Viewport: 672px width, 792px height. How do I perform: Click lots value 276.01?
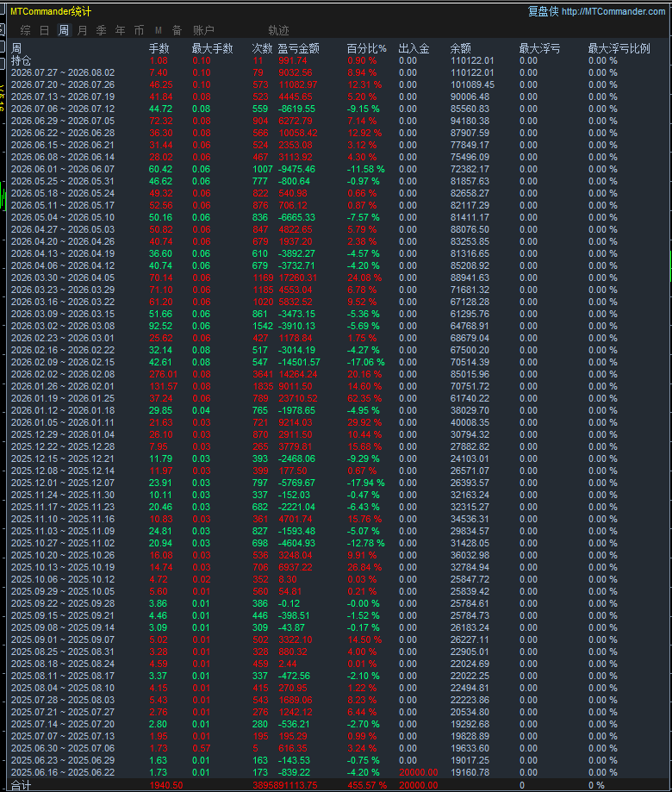pos(164,374)
